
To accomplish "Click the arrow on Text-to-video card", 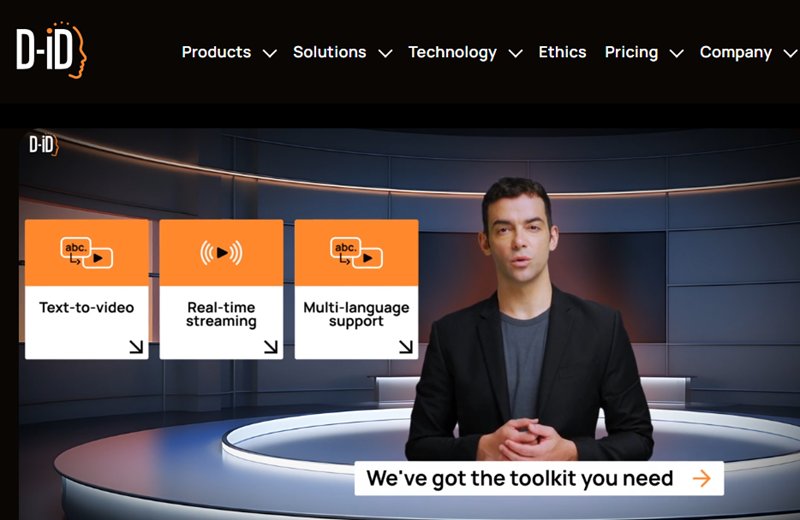I will pos(136,347).
